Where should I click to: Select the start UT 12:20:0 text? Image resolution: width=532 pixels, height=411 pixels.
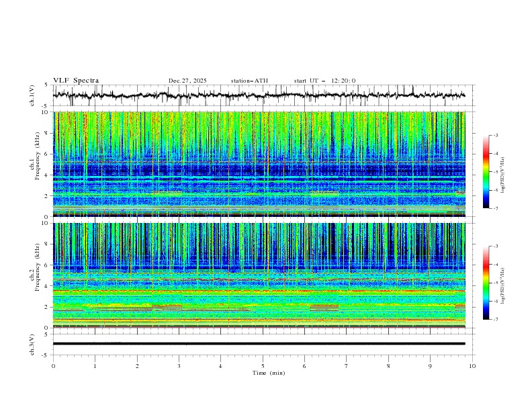point(324,81)
